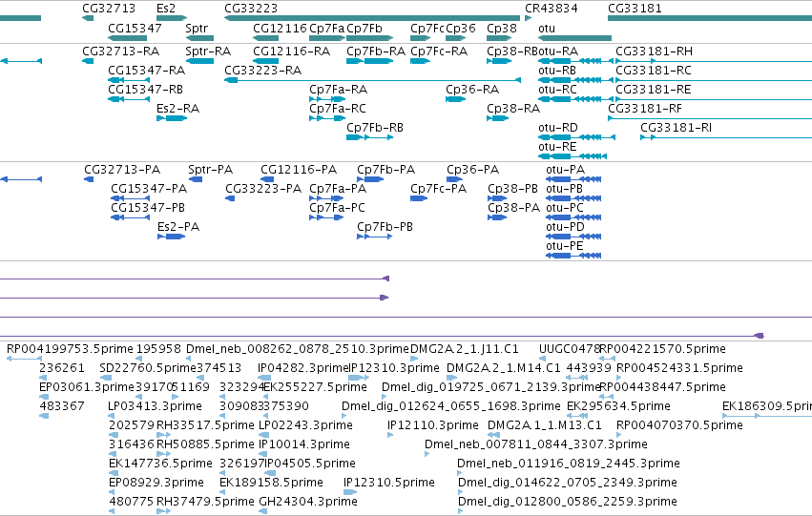Image resolution: width=812 pixels, height=516 pixels.
Task: Select the CG33181-RI transcript
Action: (676, 128)
